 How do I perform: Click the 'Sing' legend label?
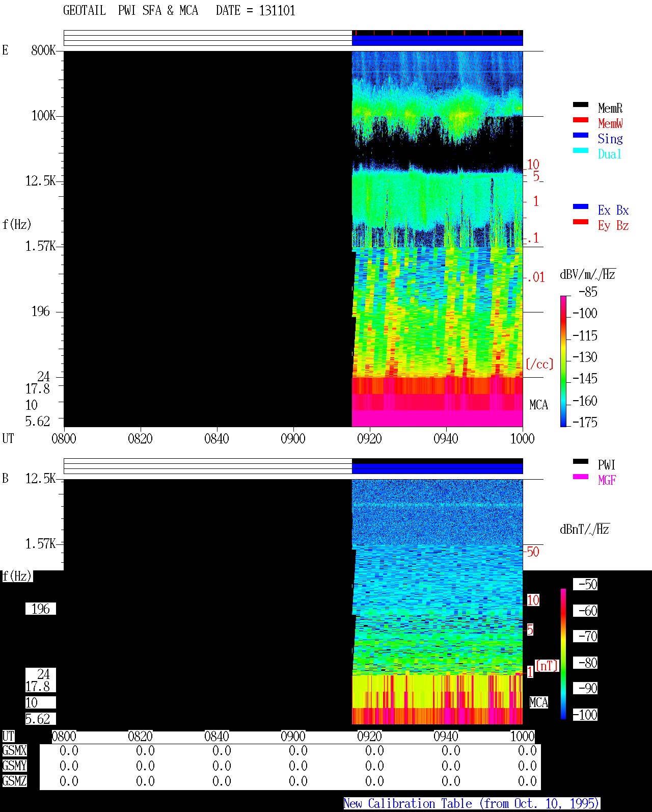pyautogui.click(x=610, y=139)
